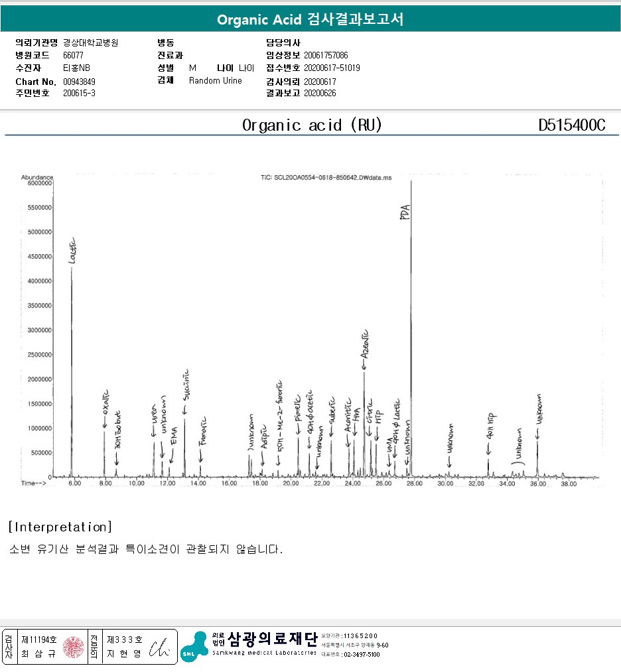Click the examiner license 제11194호
The image size is (621, 672).
click(39, 639)
